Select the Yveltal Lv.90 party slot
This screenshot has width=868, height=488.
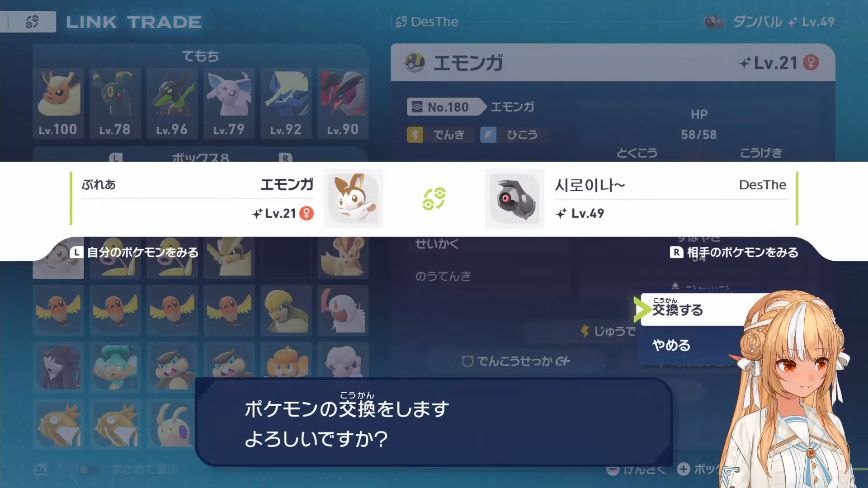(x=343, y=103)
